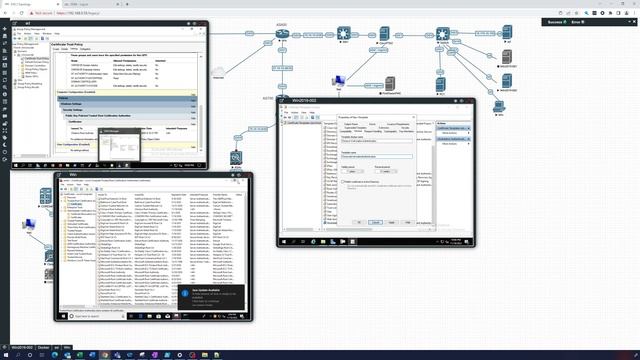Open View menu in certificates console window

point(79,184)
